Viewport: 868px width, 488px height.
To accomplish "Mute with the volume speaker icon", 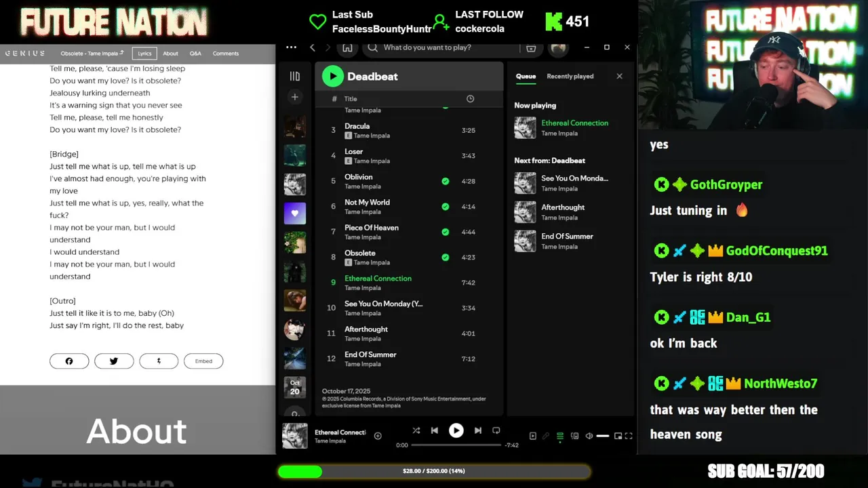I will tap(589, 436).
